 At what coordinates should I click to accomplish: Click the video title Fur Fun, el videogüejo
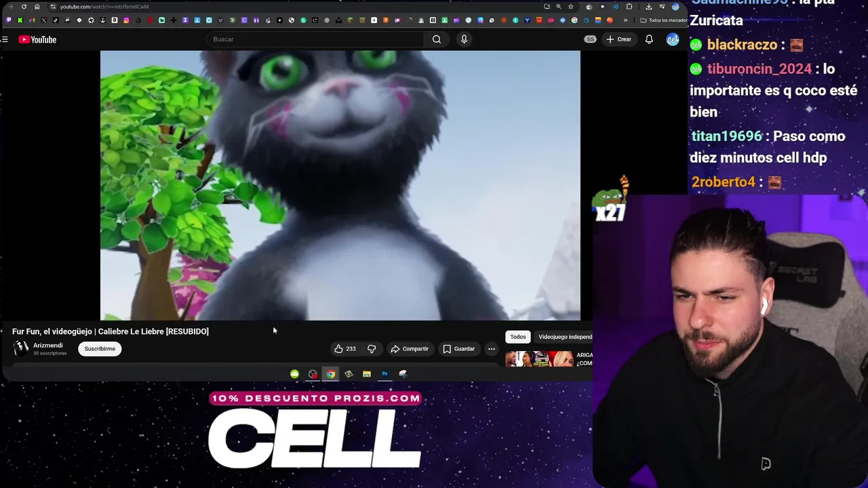[x=111, y=331]
